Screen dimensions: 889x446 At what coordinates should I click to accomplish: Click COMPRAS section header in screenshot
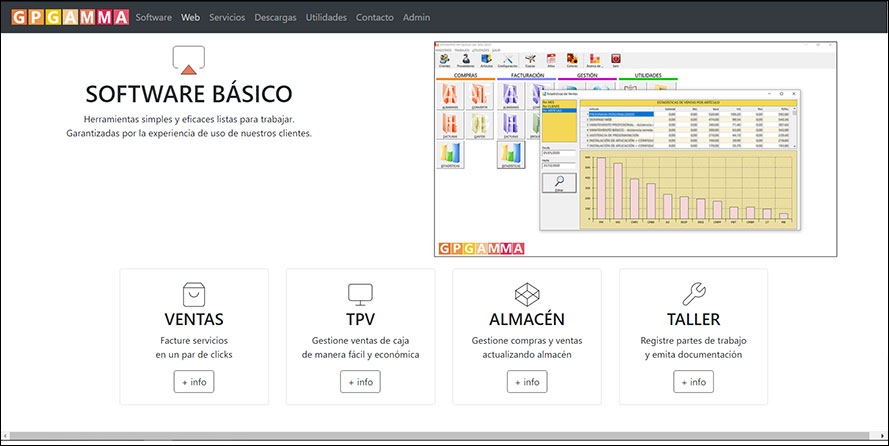coord(465,75)
